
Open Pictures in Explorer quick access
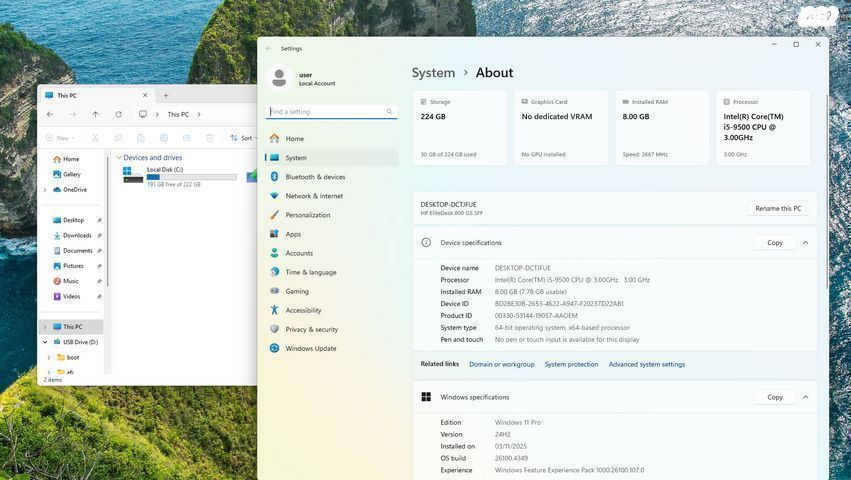(x=73, y=266)
